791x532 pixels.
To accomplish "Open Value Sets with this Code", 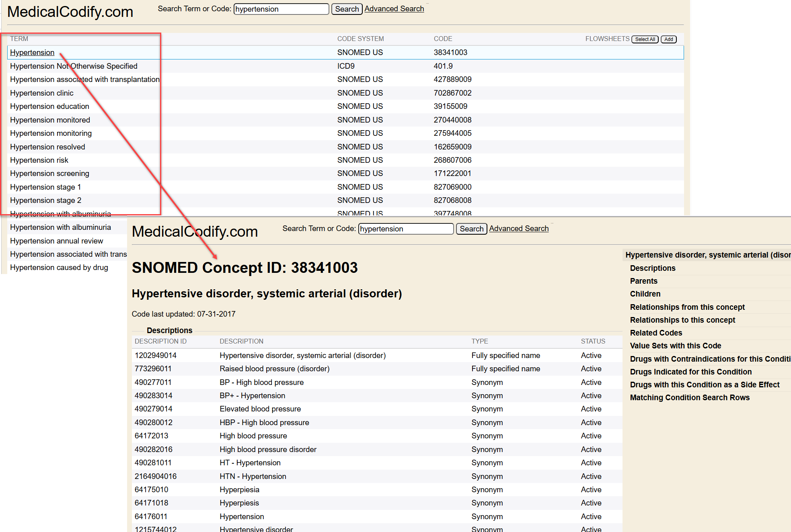I will pyautogui.click(x=675, y=346).
